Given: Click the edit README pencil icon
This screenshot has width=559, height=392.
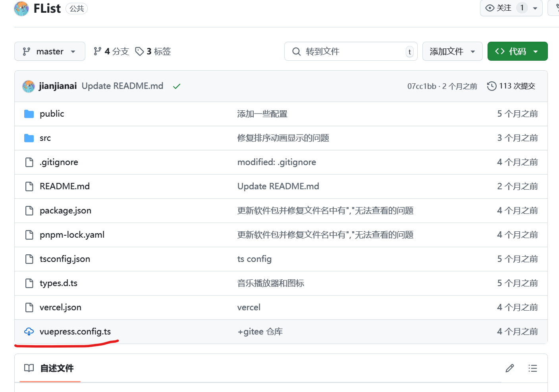Looking at the screenshot, I should [x=510, y=368].
